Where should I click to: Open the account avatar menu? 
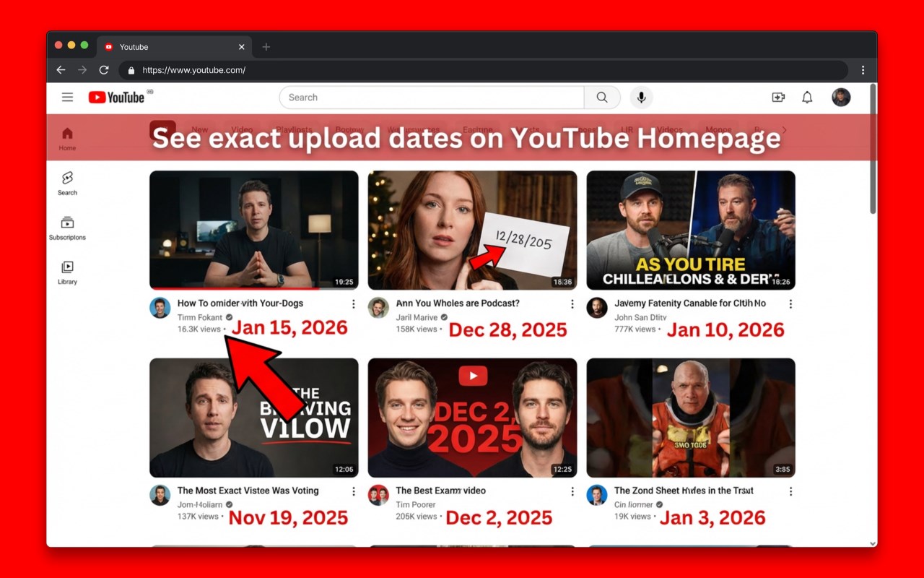click(841, 98)
